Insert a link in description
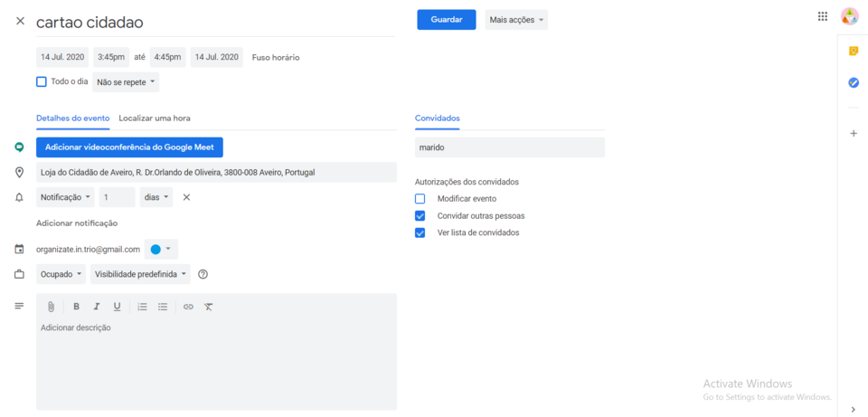868x417 pixels. pos(188,307)
